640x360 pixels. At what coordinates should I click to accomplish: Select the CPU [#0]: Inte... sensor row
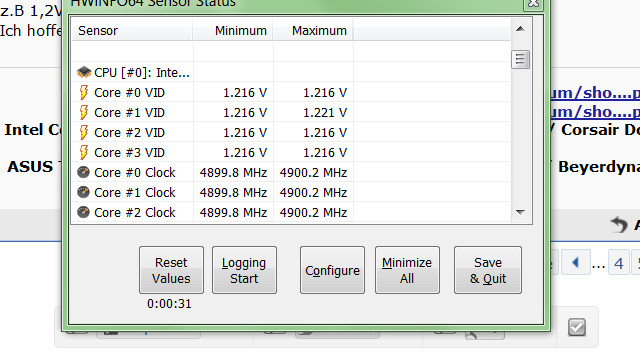(291, 73)
